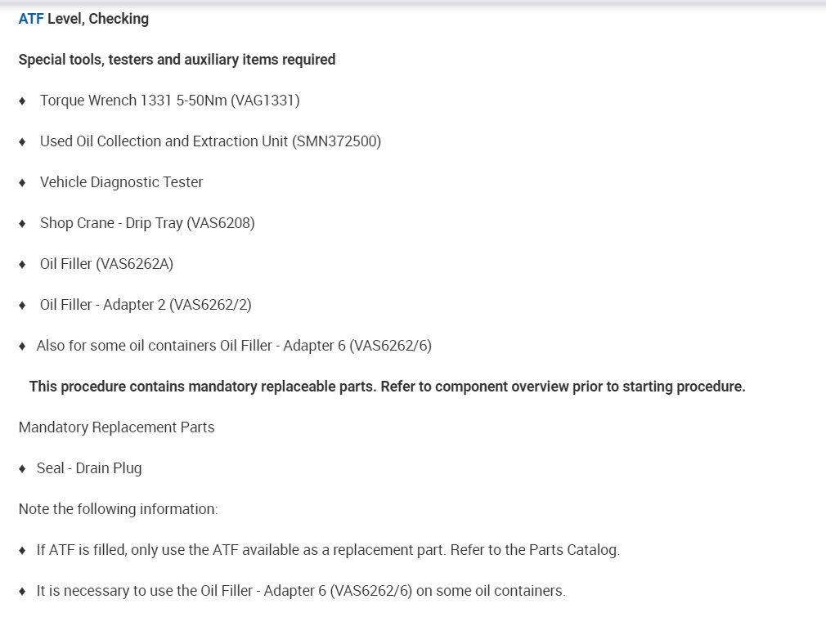Click the "If ATF is filled" note line
Viewport: 826px width, 644px height.
coord(328,550)
